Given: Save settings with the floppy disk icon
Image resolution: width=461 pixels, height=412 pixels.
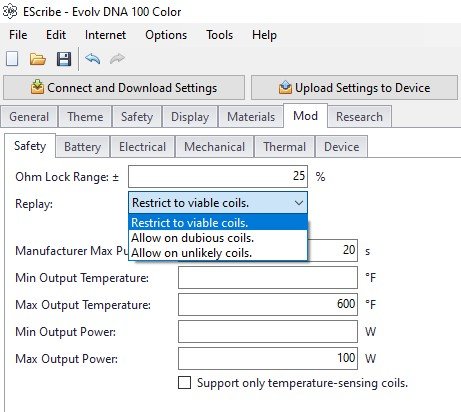Looking at the screenshot, I should [x=64, y=59].
